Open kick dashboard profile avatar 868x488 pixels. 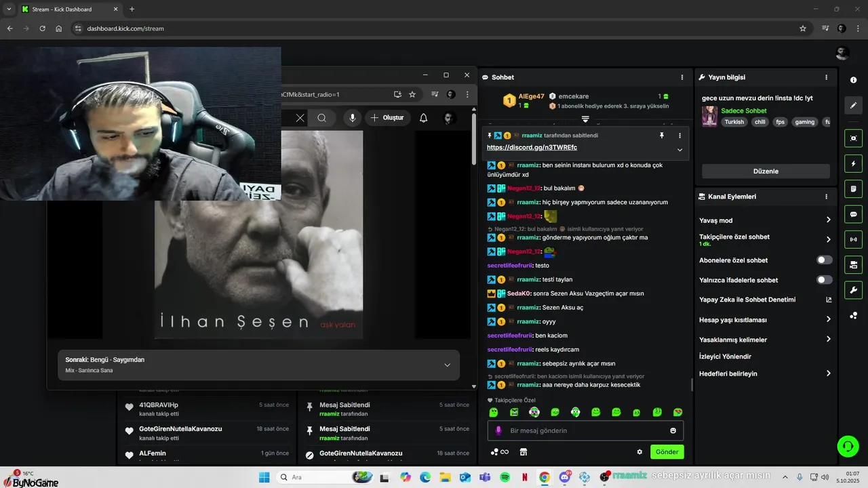point(842,54)
